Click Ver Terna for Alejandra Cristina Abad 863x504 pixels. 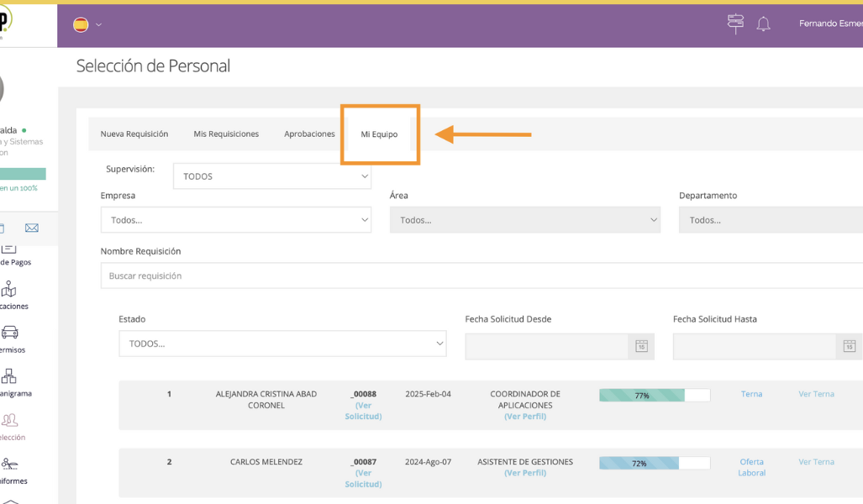click(x=816, y=394)
